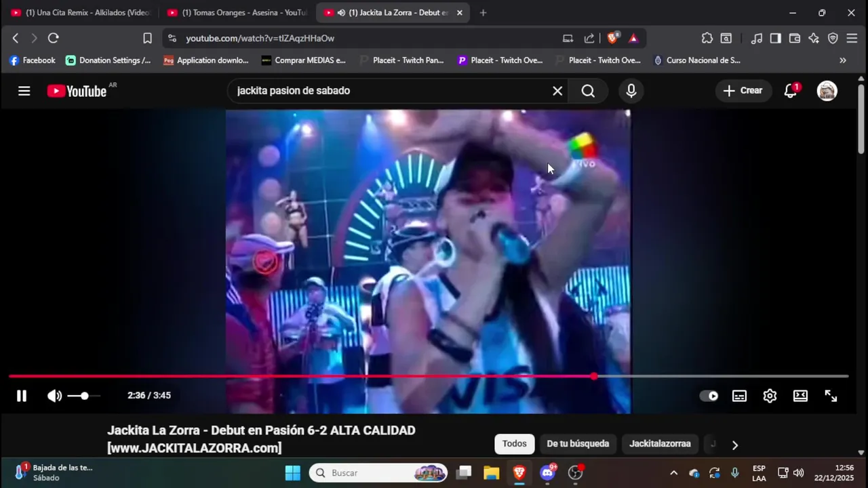868x488 pixels.
Task: Select the progress bar scrubber handle
Action: coord(594,376)
